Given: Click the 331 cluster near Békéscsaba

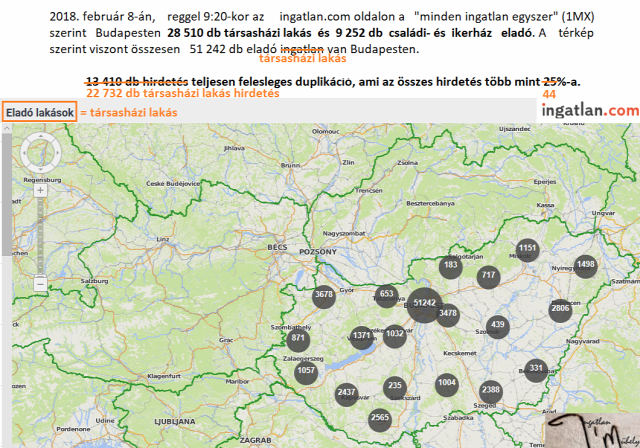Looking at the screenshot, I should 536,370.
